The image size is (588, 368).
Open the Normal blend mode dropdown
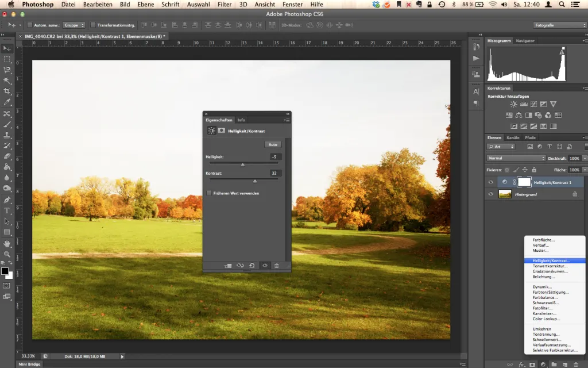516,158
